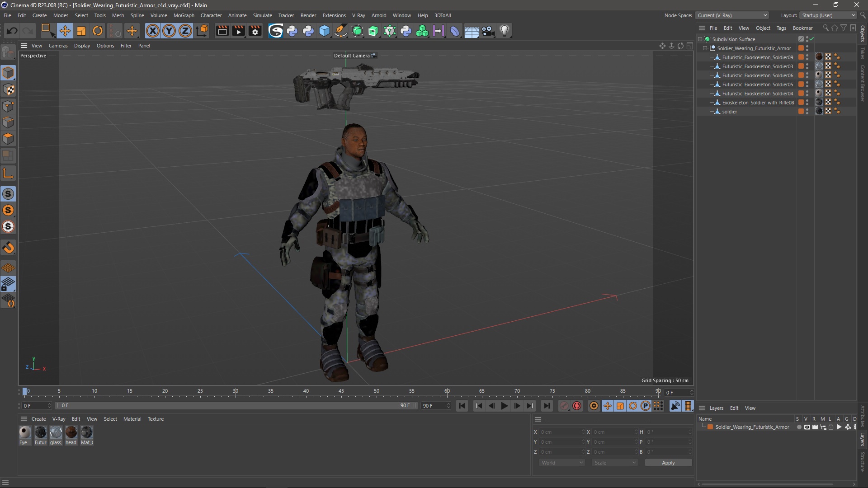Toggle layer visibility eye for Soldier_Wearing_Futuristic_Armor

(807, 427)
